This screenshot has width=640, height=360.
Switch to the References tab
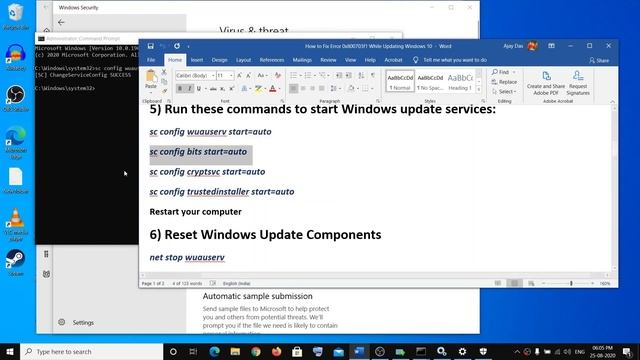pos(272,60)
